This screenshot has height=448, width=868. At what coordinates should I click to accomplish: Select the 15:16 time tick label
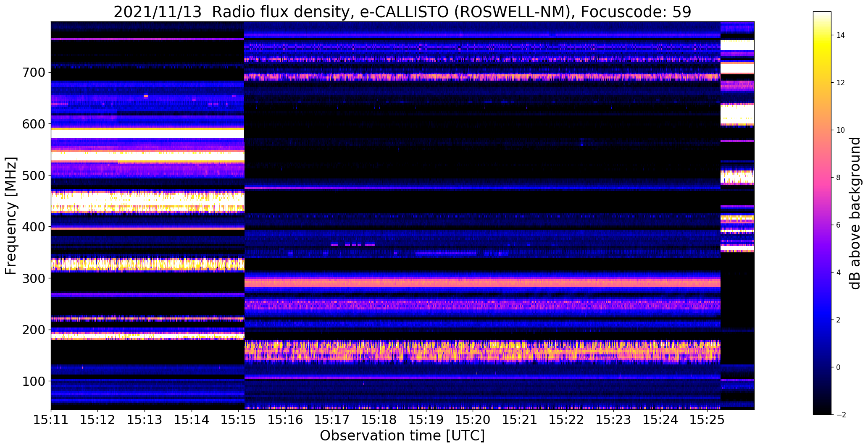[x=285, y=419]
